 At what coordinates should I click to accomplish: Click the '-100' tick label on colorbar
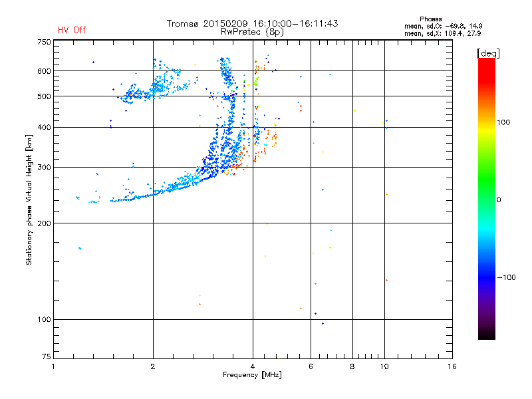(x=506, y=277)
